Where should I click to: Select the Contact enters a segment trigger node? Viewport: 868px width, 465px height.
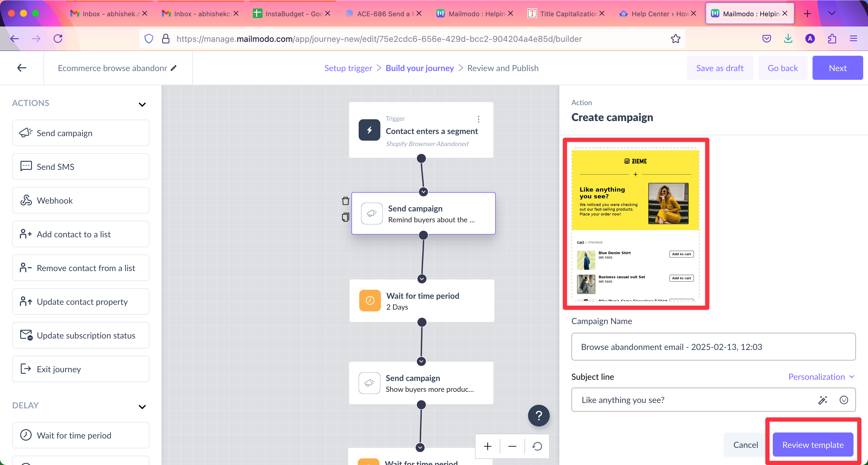(x=421, y=130)
